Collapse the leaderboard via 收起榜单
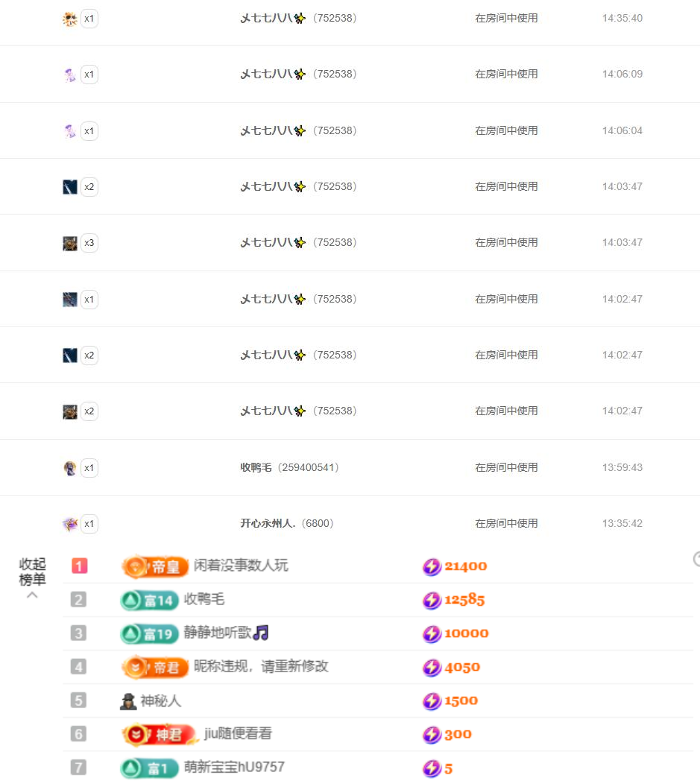The width and height of the screenshot is (700, 784). [32, 572]
